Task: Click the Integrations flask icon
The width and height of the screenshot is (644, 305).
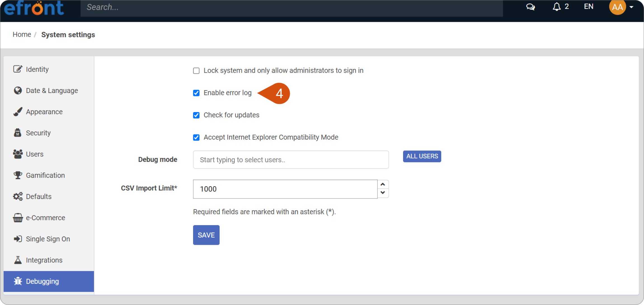Action: (x=18, y=260)
